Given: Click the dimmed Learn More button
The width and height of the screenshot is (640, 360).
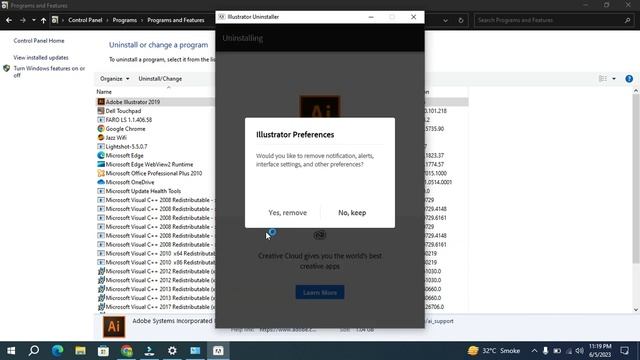Looking at the screenshot, I should (x=320, y=292).
